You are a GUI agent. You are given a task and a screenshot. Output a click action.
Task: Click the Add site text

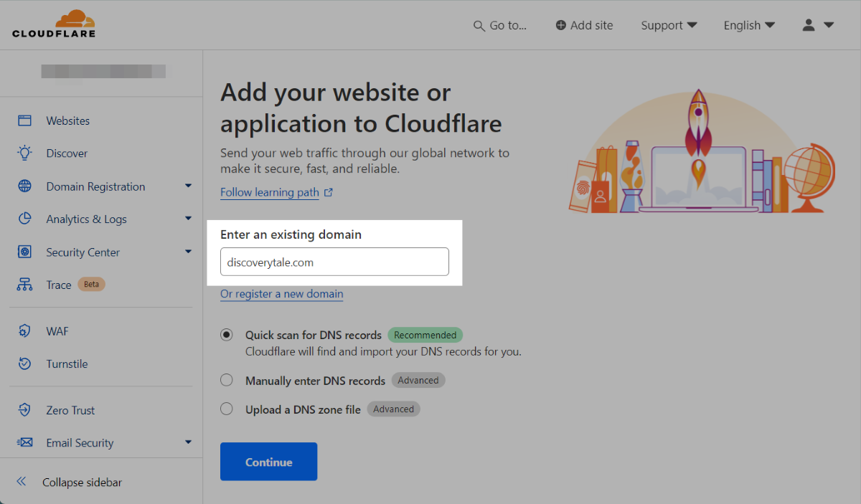click(x=592, y=25)
